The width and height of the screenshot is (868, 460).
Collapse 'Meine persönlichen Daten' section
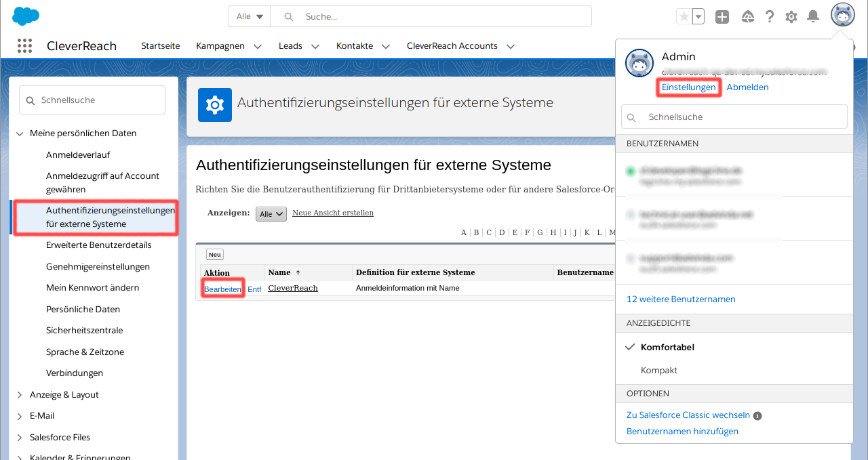tap(19, 133)
